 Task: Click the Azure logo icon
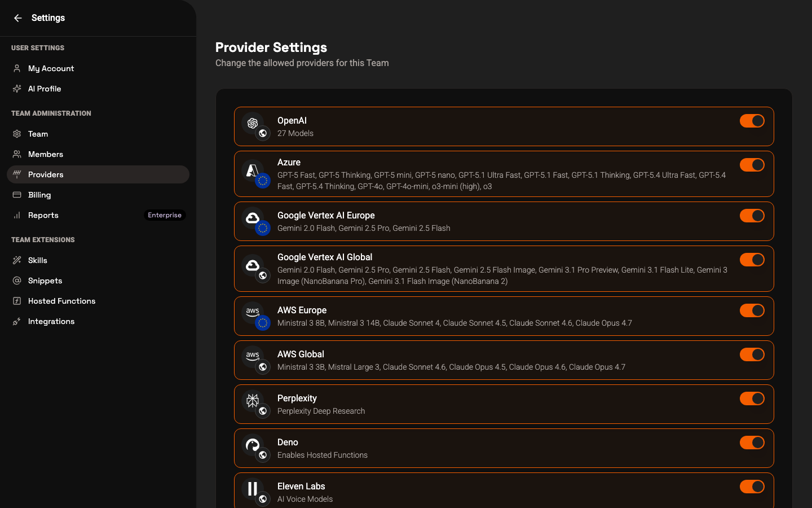(x=253, y=170)
